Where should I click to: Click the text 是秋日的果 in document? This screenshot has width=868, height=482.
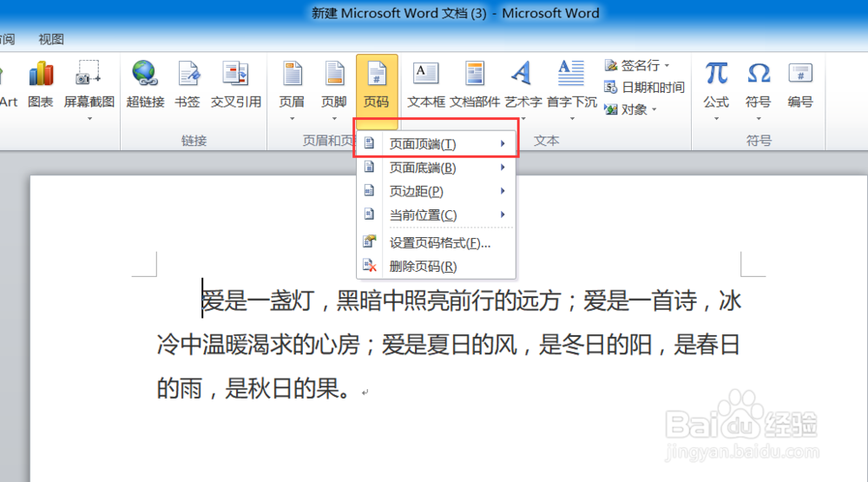point(281,388)
